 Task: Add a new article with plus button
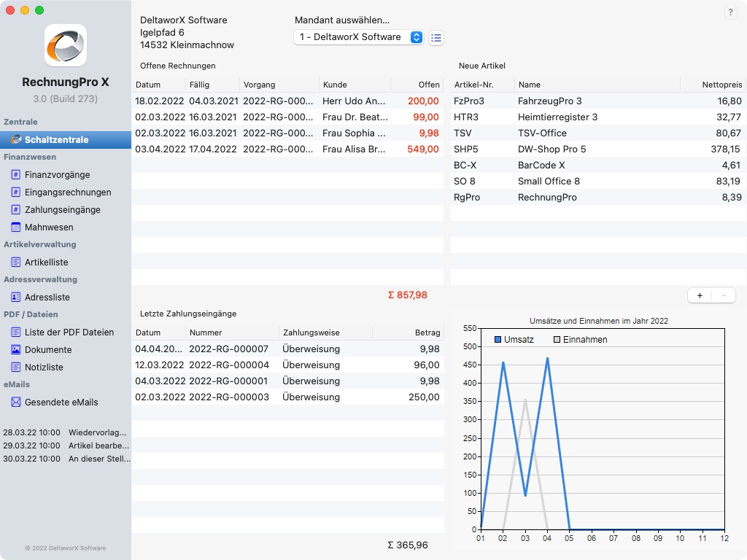700,295
